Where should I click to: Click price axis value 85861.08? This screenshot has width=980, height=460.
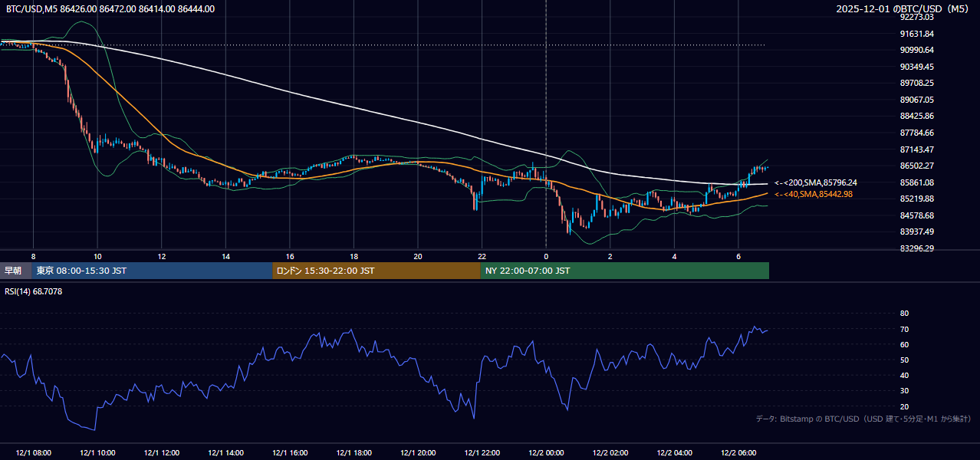pyautogui.click(x=916, y=182)
